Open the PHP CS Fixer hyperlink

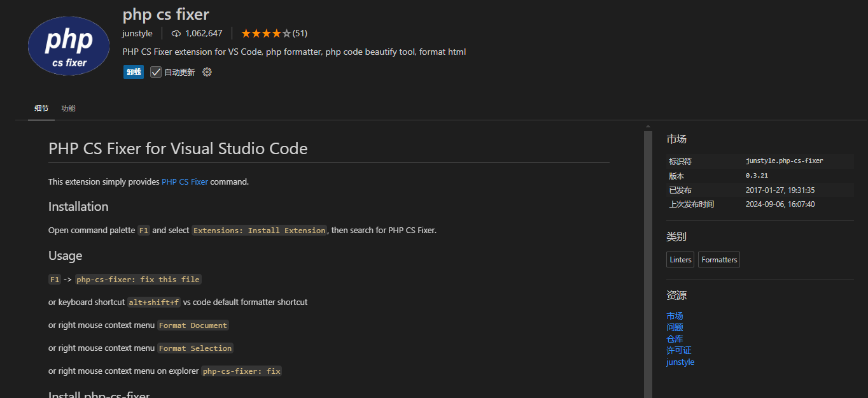point(185,181)
